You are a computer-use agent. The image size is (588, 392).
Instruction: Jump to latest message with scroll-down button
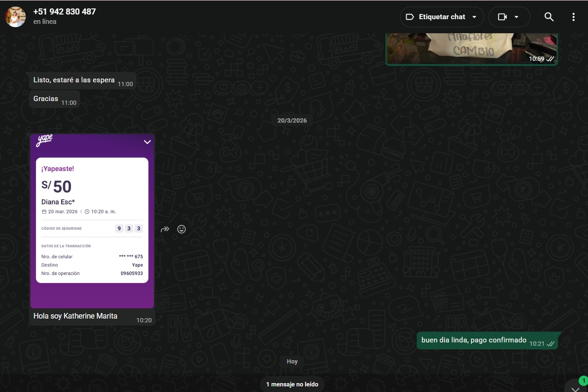(x=575, y=387)
